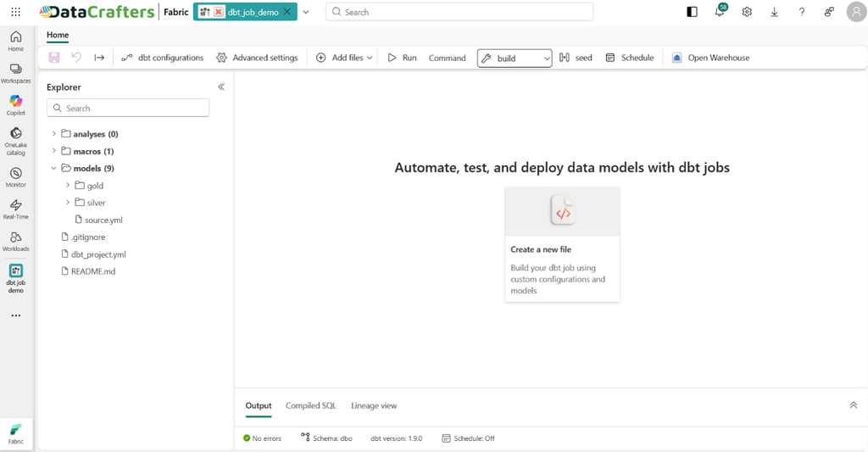The width and height of the screenshot is (868, 452).
Task: Click the Fabric switcher icon at bottom left
Action: click(16, 434)
